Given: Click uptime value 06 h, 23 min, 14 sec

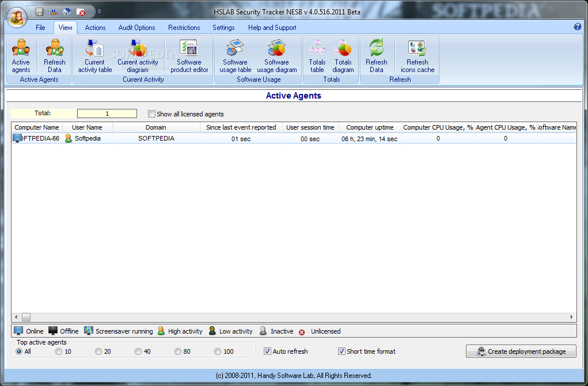Looking at the screenshot, I should pyautogui.click(x=370, y=139).
